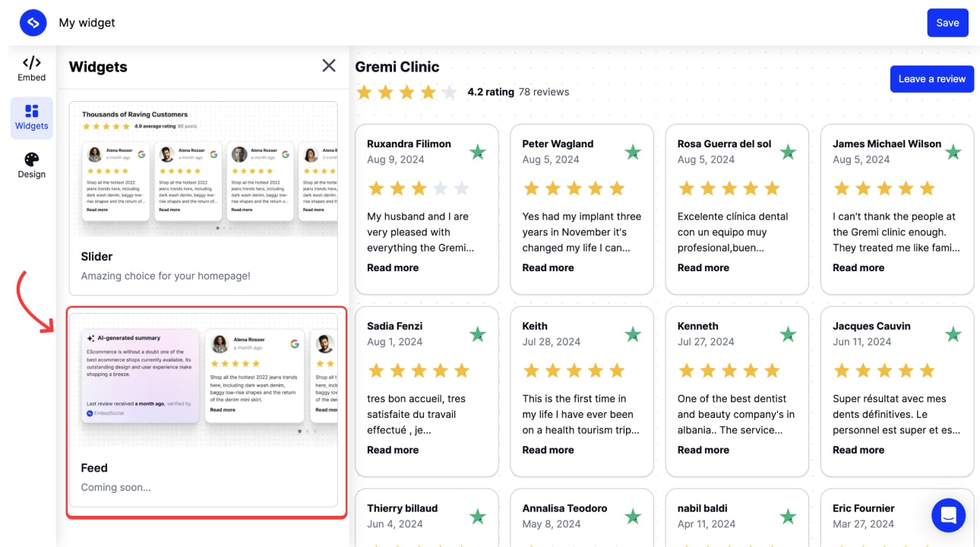980x547 pixels.
Task: Click the EmbedSocial logo in the header
Action: click(33, 23)
